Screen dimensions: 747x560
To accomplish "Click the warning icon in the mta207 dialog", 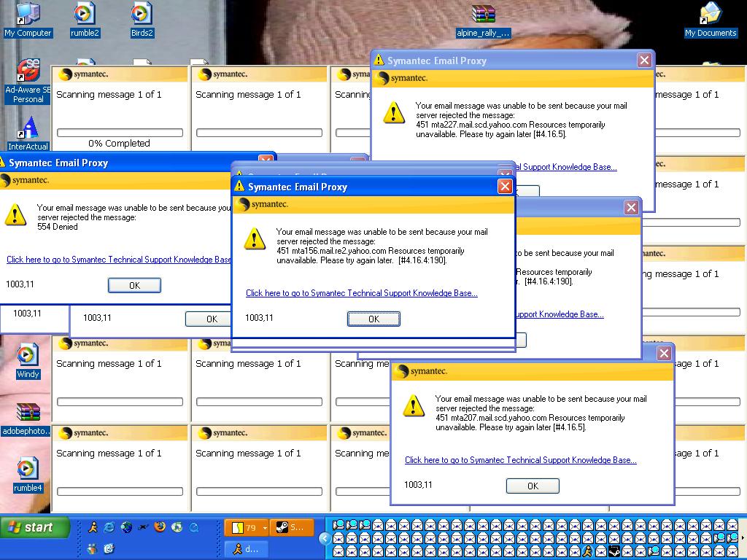I will [413, 405].
